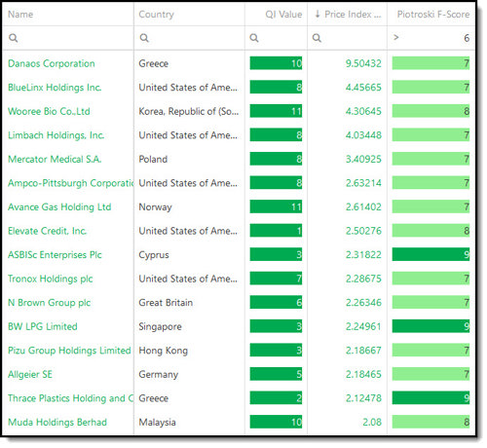Click F-Score bar for ASBISc Enterprises
Viewport: 487px width, 448px height.
(x=431, y=254)
